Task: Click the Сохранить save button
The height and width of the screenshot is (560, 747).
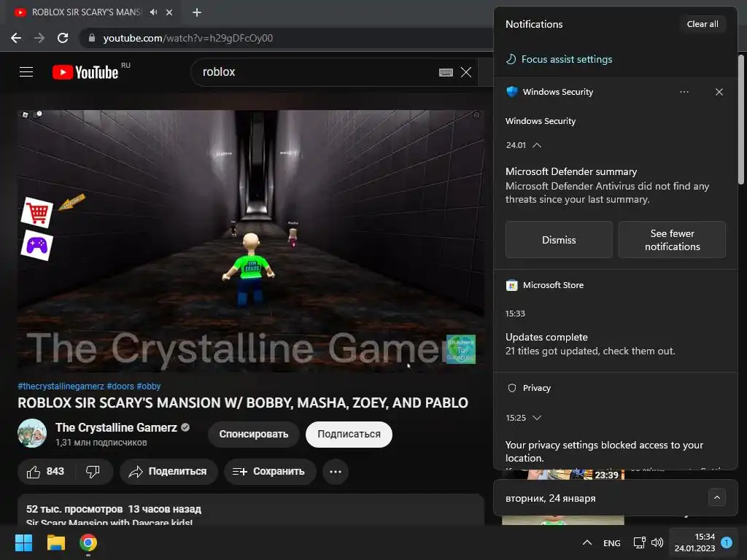Action: pyautogui.click(x=270, y=472)
